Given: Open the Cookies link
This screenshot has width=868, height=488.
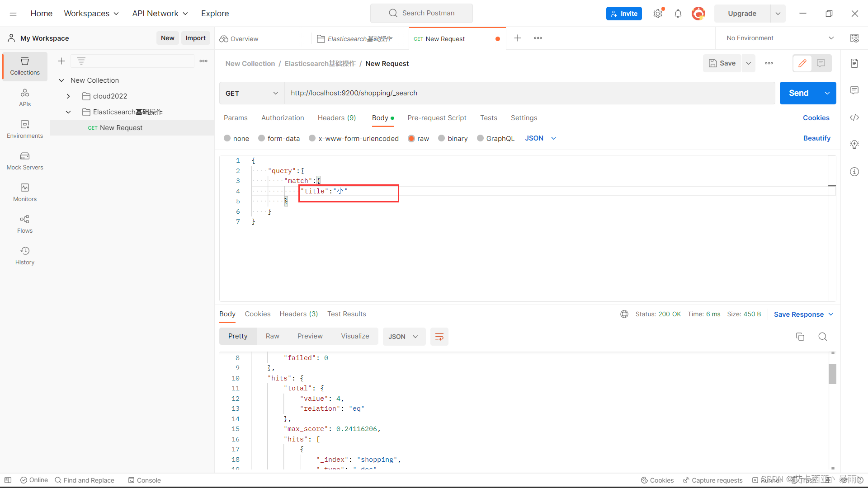Looking at the screenshot, I should point(816,118).
